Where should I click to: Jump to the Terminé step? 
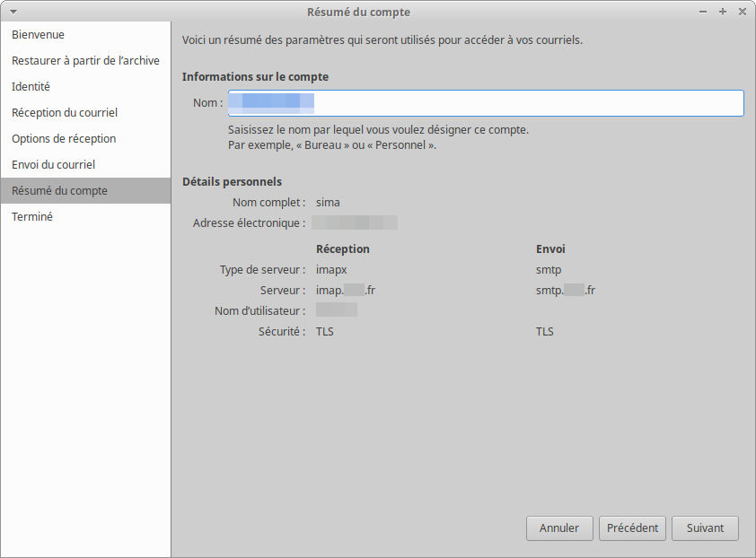[32, 217]
